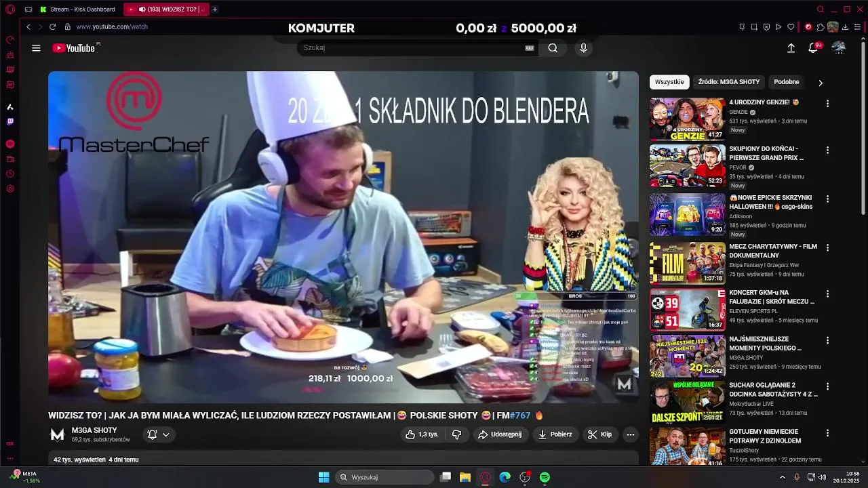Open options menu for SKUPIONY DO KOŃCA video
Viewport: 868px width, 488px height.
pos(827,150)
